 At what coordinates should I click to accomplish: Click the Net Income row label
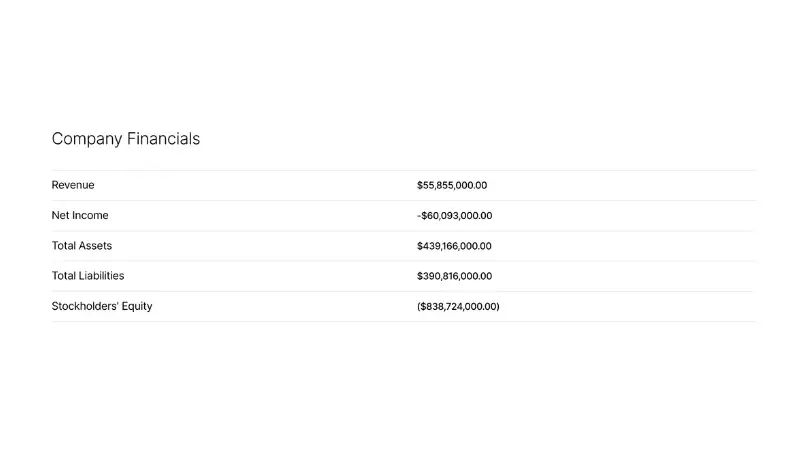(x=80, y=215)
